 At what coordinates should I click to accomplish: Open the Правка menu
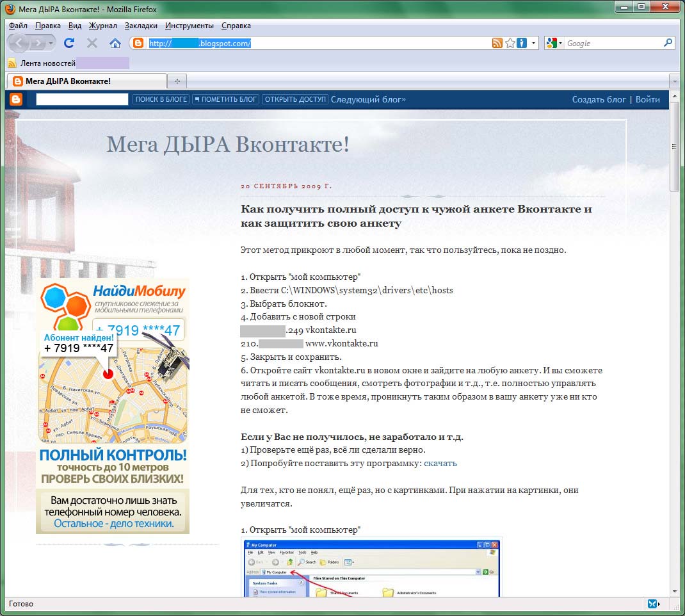tap(47, 26)
